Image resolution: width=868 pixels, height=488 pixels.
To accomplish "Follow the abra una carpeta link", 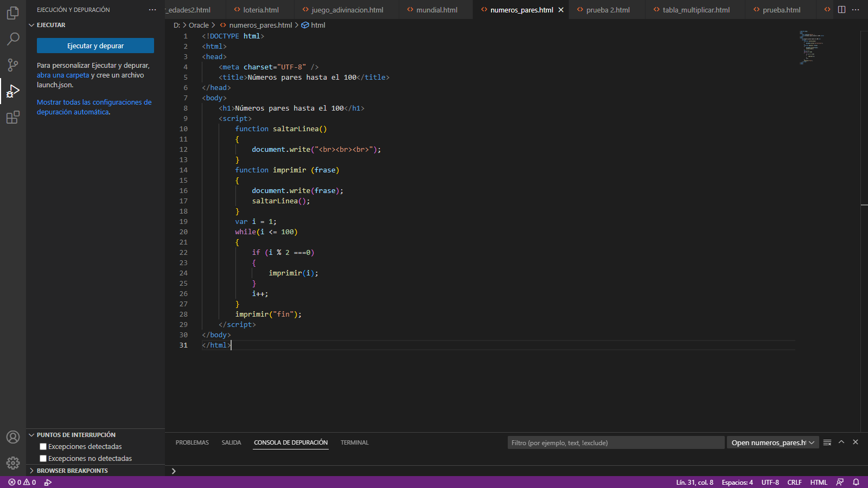I will 63,75.
